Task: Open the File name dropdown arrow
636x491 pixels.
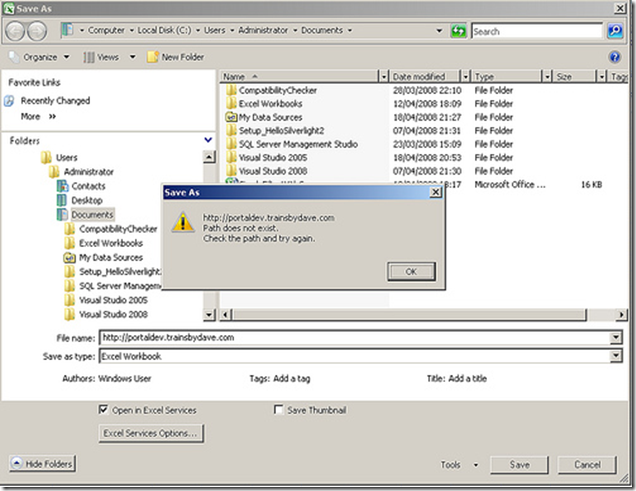Action: pos(616,338)
